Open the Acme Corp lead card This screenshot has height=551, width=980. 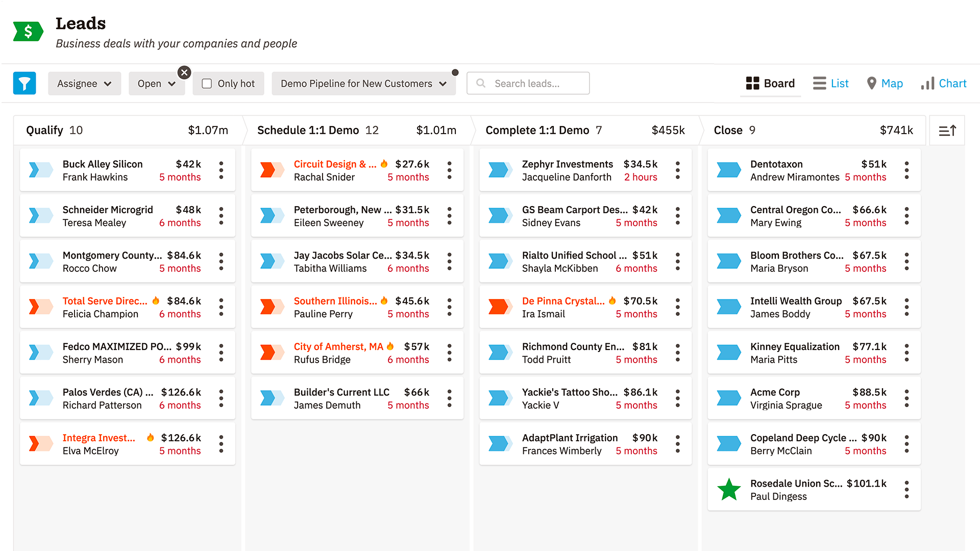[x=774, y=392]
